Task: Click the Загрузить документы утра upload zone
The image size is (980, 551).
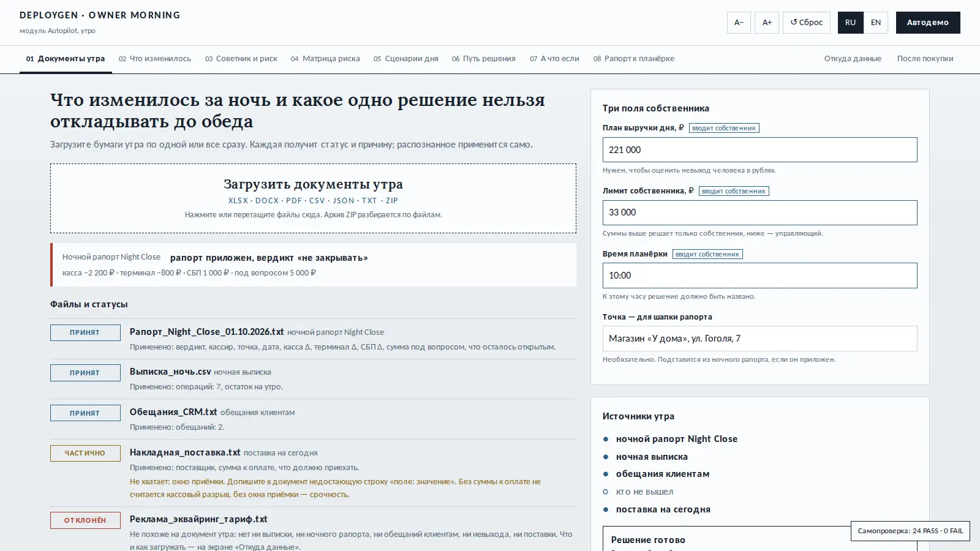Action: point(313,198)
